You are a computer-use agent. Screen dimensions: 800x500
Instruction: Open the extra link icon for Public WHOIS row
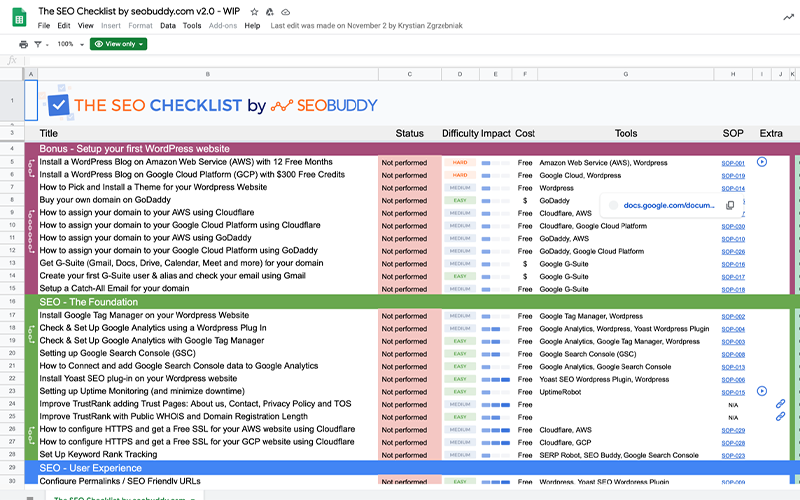(780, 417)
